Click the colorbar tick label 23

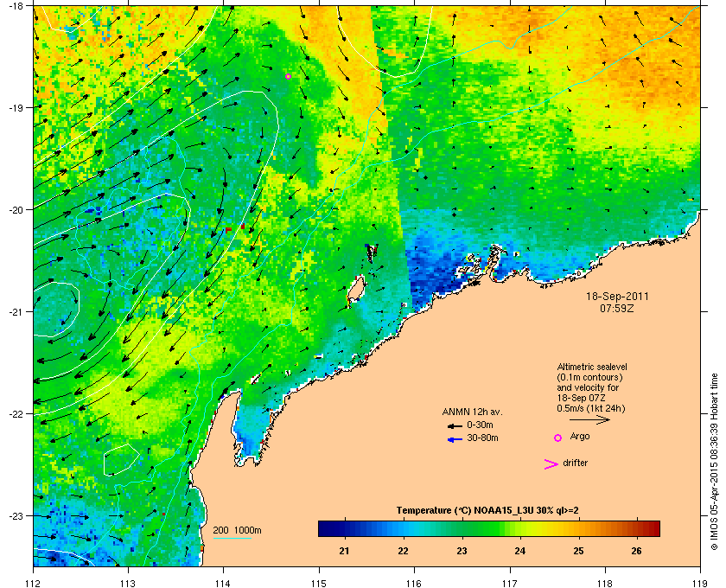coord(462,551)
